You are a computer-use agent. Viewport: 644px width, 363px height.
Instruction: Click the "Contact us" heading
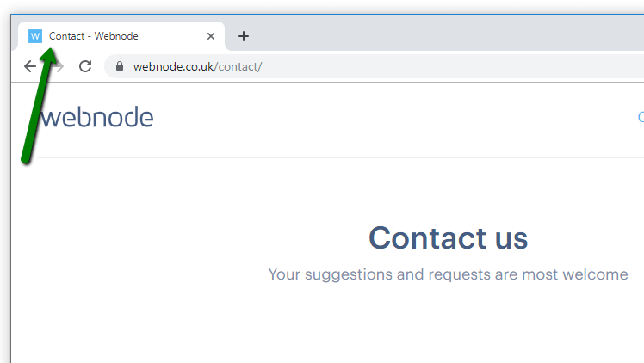tap(448, 237)
